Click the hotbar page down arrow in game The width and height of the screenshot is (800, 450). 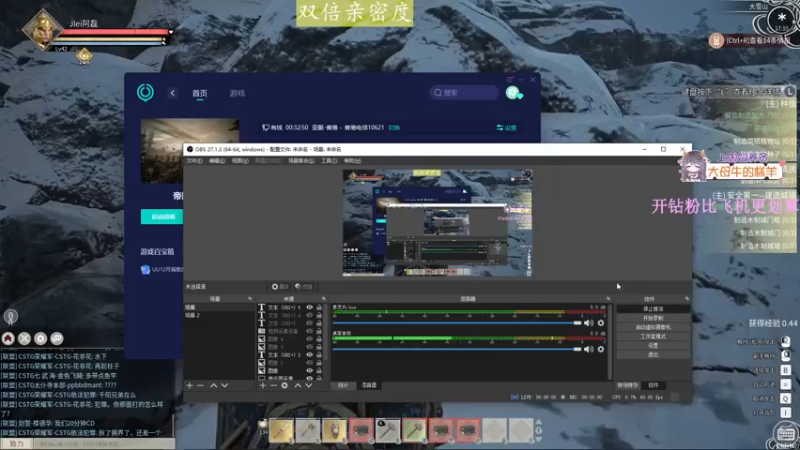[538, 439]
